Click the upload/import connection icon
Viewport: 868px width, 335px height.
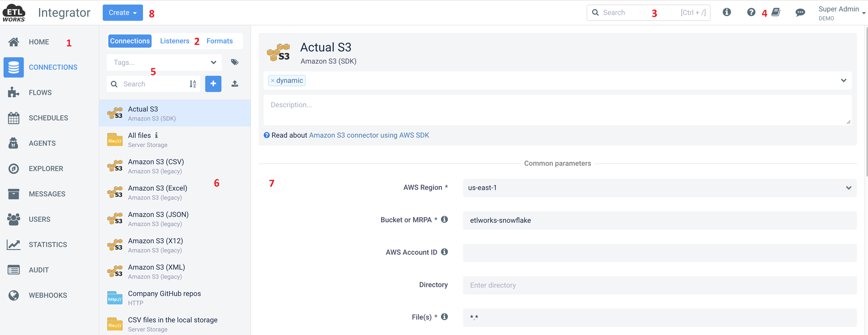point(235,84)
